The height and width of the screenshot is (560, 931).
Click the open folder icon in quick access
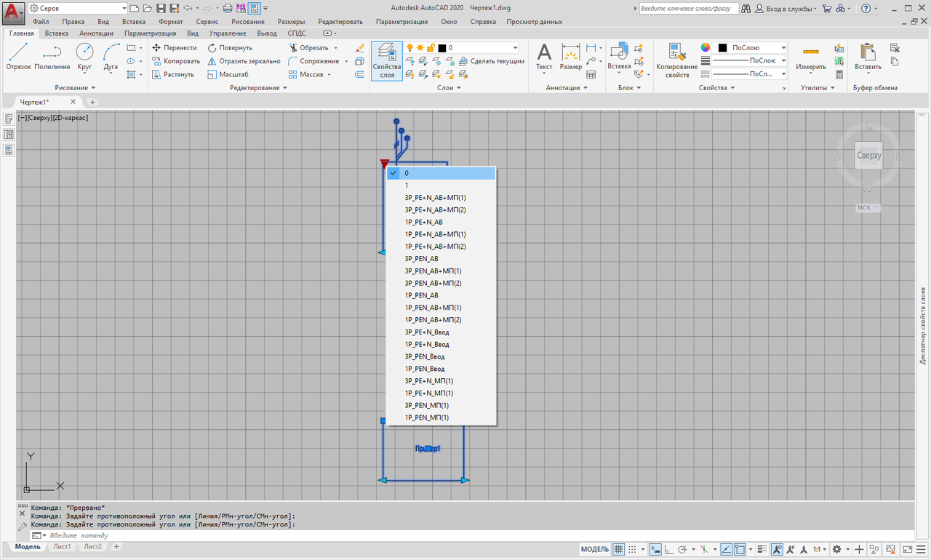148,8
